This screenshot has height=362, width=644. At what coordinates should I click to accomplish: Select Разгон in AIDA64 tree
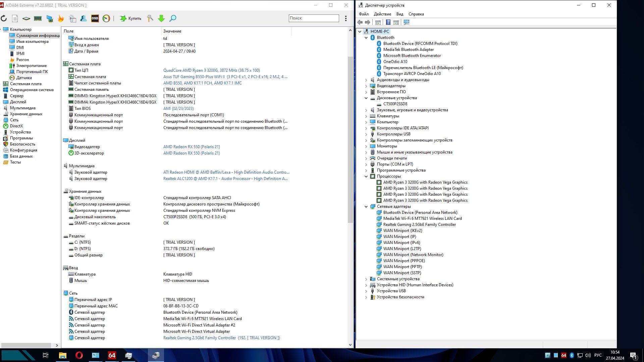pos(22,60)
